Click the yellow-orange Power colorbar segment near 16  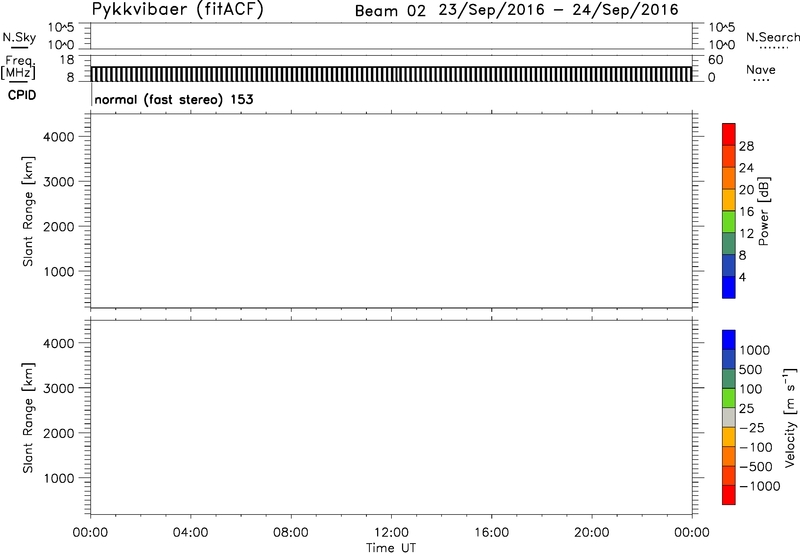point(729,200)
